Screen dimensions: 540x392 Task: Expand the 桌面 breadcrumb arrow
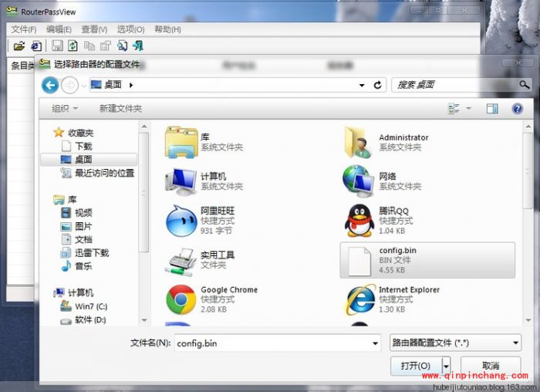click(x=131, y=85)
